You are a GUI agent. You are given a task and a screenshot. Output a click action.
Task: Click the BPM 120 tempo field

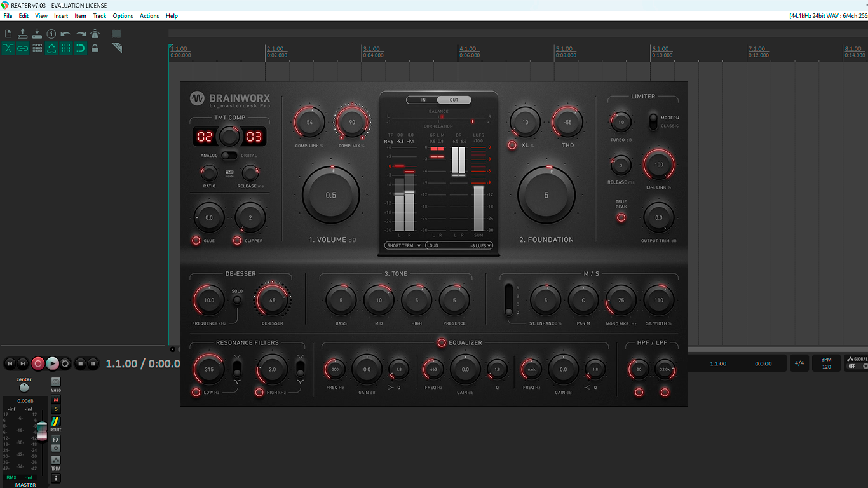(x=827, y=363)
